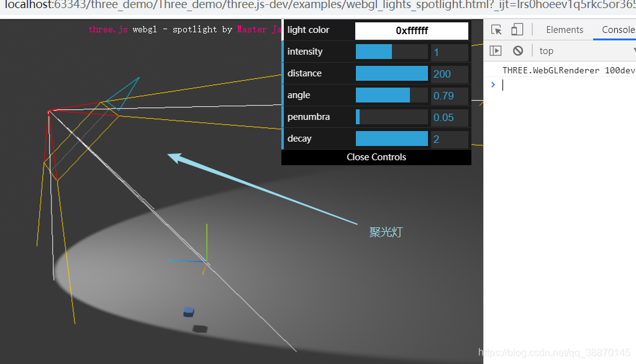Clear console with the ban icon
The width and height of the screenshot is (636, 364).
coord(518,51)
